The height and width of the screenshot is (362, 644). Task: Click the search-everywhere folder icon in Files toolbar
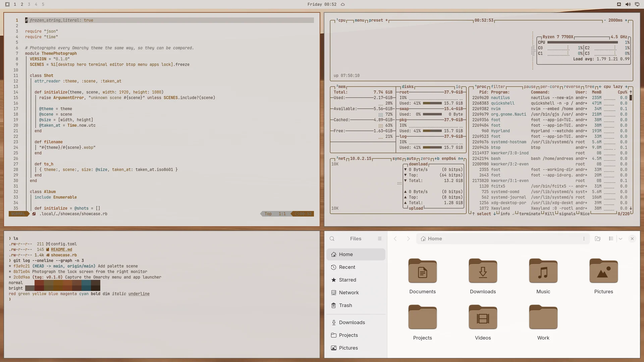click(598, 239)
